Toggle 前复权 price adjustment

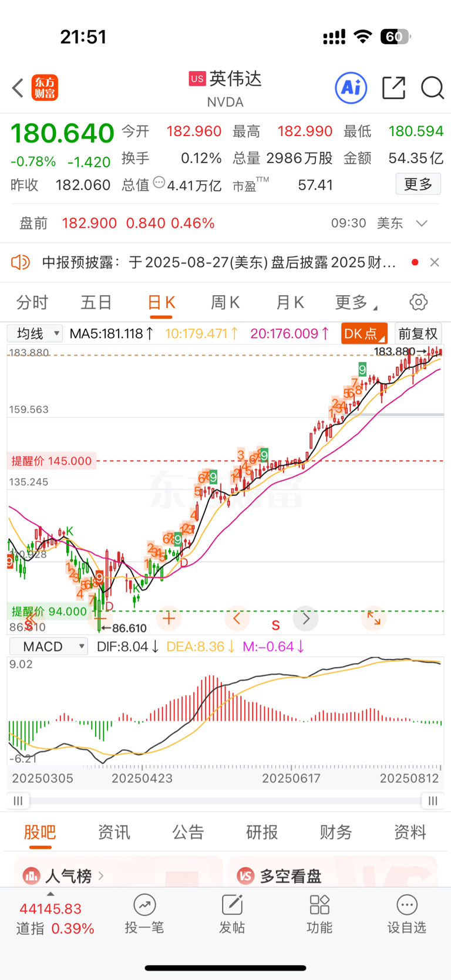(418, 334)
